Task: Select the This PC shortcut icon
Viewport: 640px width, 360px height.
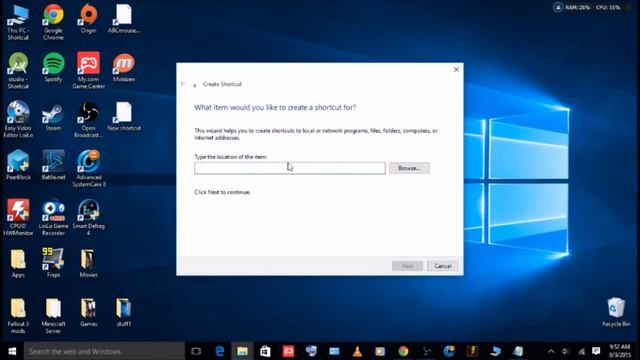Action: (x=18, y=22)
